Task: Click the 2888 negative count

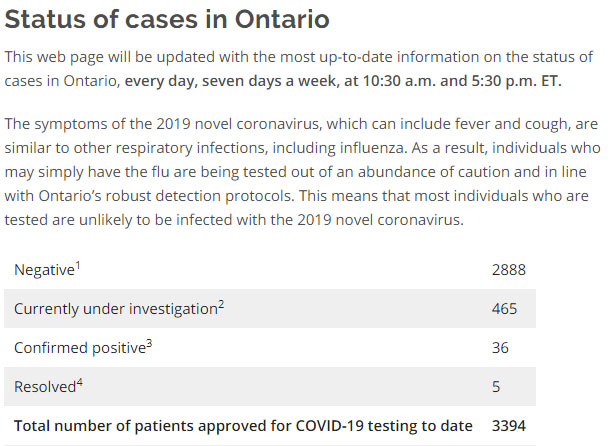Action: pyautogui.click(x=508, y=270)
